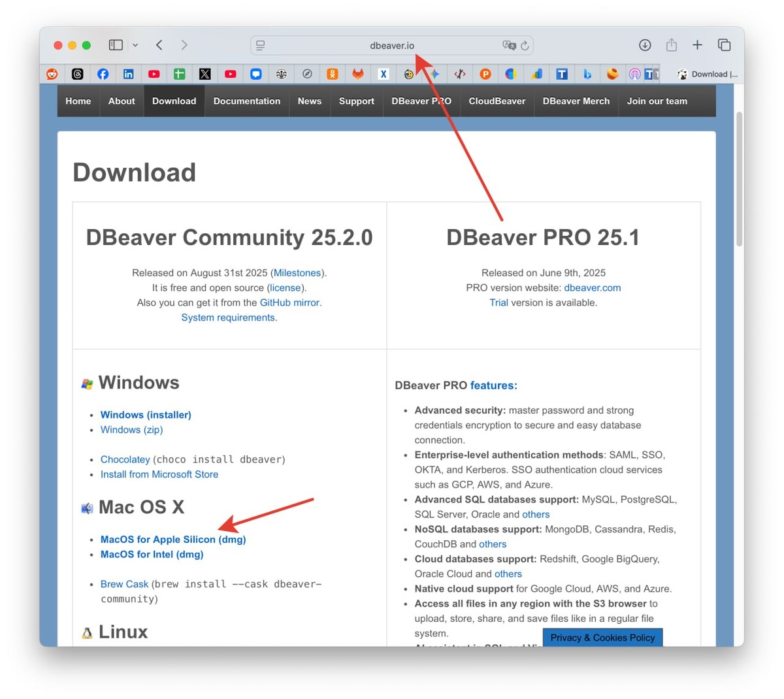Image resolution: width=784 pixels, height=699 pixels.
Task: Open the Chocolatey link
Action: coord(125,459)
